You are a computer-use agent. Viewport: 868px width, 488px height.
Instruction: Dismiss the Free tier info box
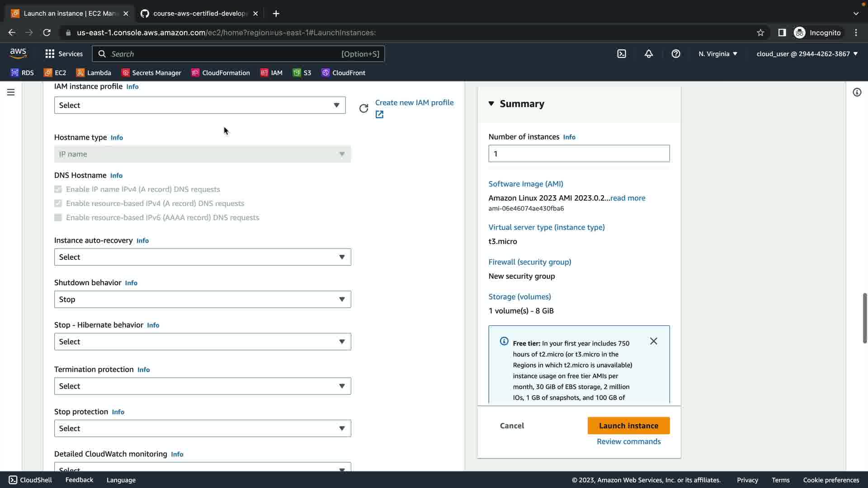click(x=653, y=341)
